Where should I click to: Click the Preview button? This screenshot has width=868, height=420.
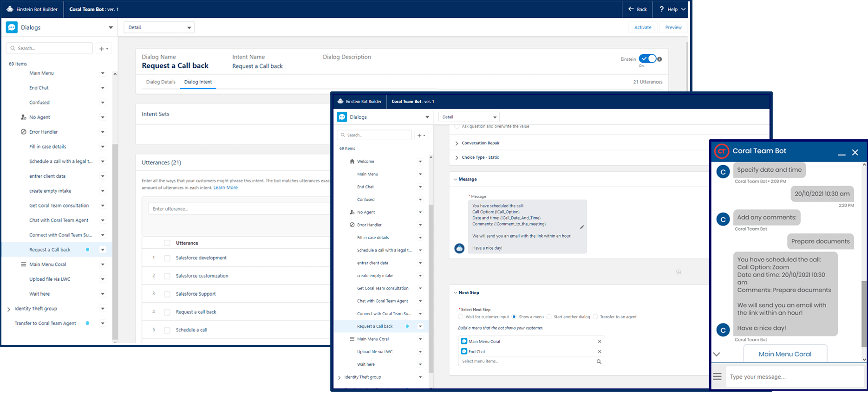673,27
